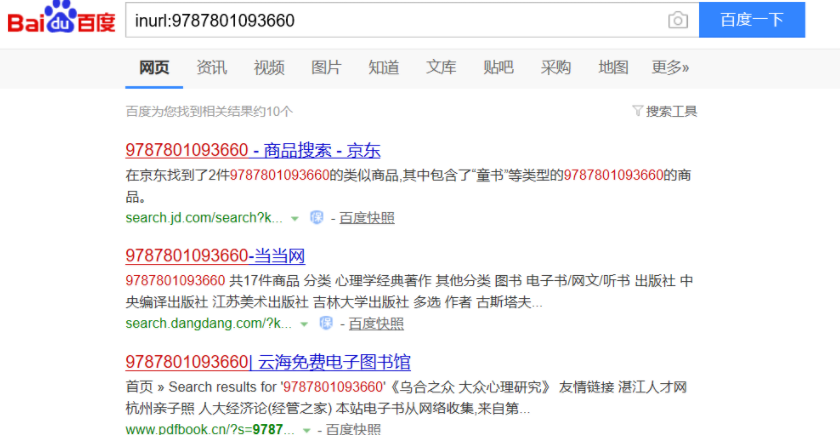Click the shield badge on the Dangdang result
Screen dimensions: 840x435
coord(326,323)
